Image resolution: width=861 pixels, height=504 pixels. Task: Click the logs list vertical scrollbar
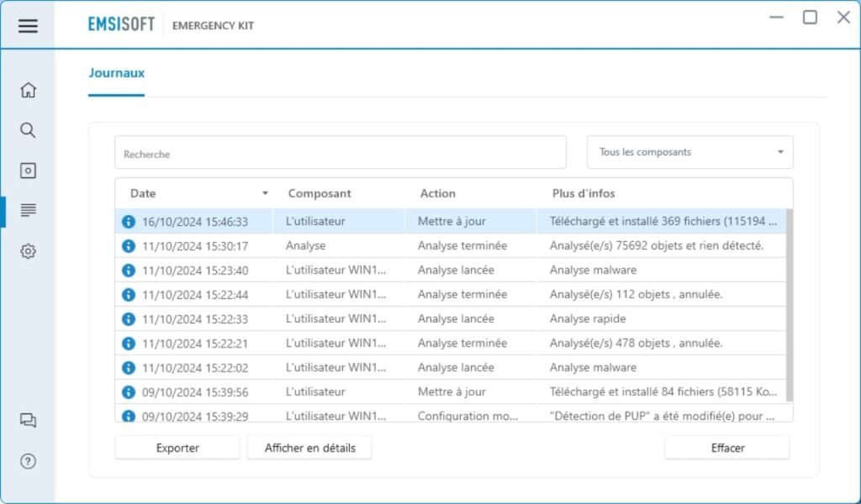point(789,302)
